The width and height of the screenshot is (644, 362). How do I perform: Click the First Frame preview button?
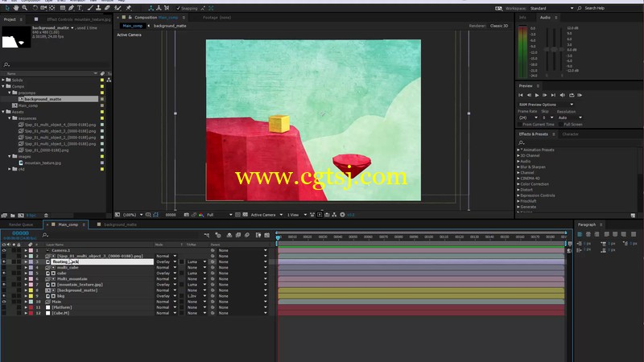(x=520, y=95)
